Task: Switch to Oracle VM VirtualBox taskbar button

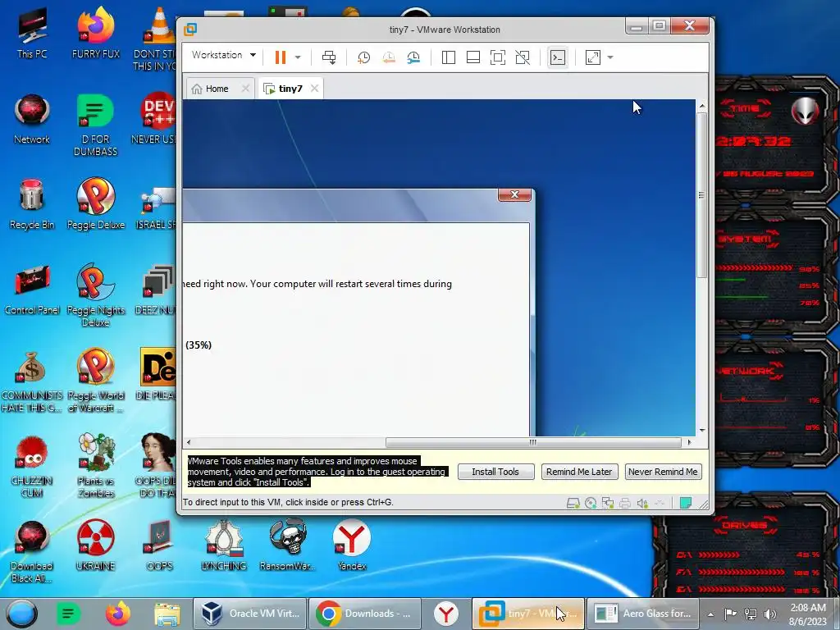Action: (249, 614)
